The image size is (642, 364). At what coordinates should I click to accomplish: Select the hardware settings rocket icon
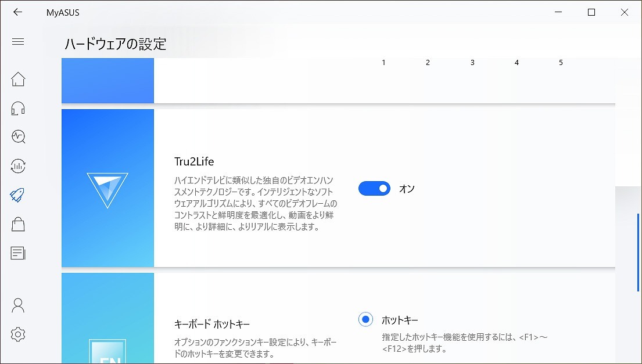18,194
